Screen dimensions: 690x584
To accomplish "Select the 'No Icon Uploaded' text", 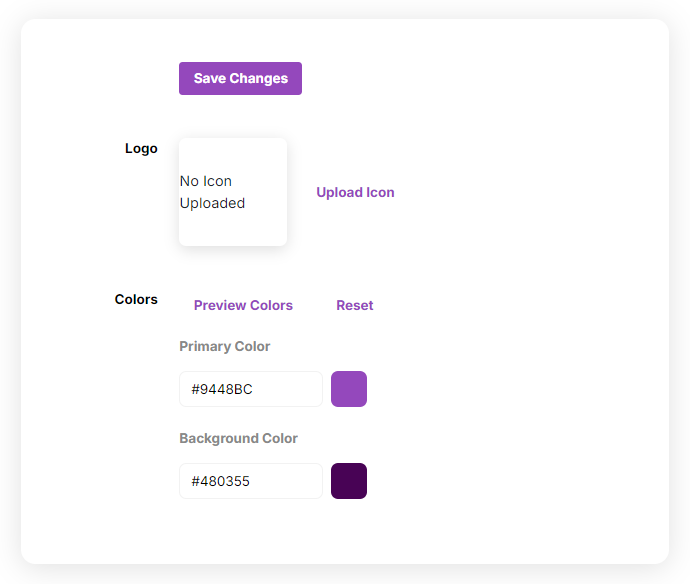I will coord(212,192).
